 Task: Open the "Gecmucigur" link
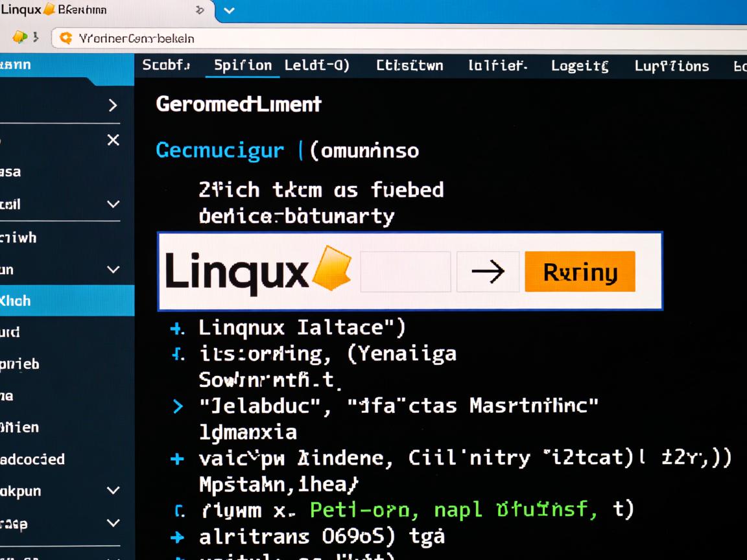tap(220, 150)
